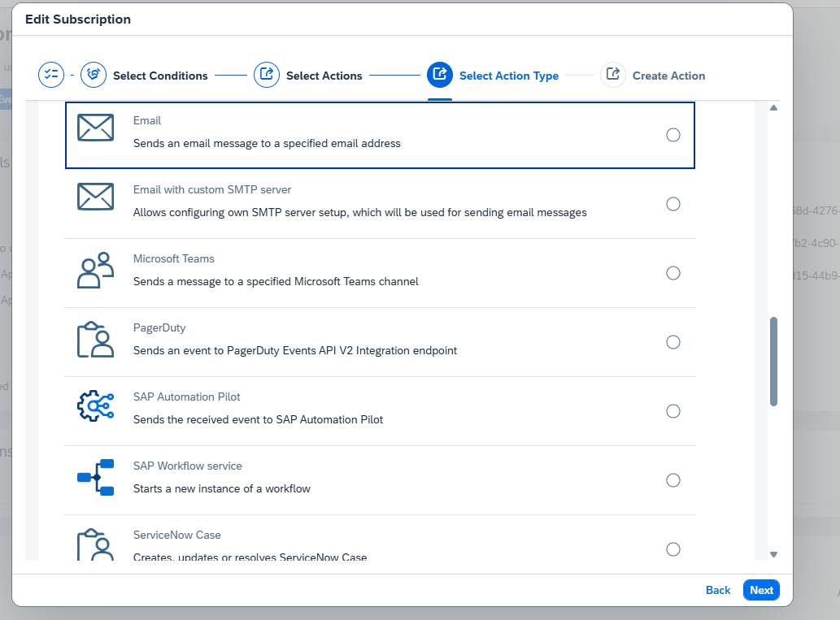840x620 pixels.
Task: Click the 'ServiceNow Case' title text
Action: click(176, 535)
